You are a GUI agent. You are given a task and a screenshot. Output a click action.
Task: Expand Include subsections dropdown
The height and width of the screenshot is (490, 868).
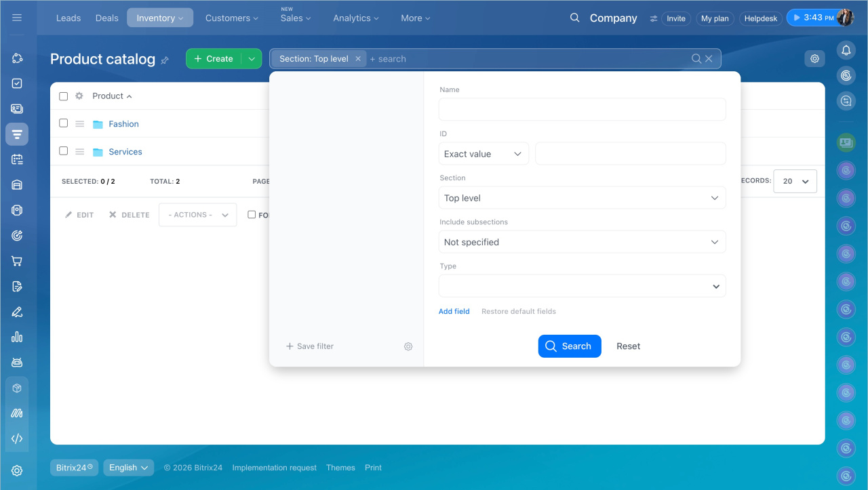pyautogui.click(x=582, y=242)
